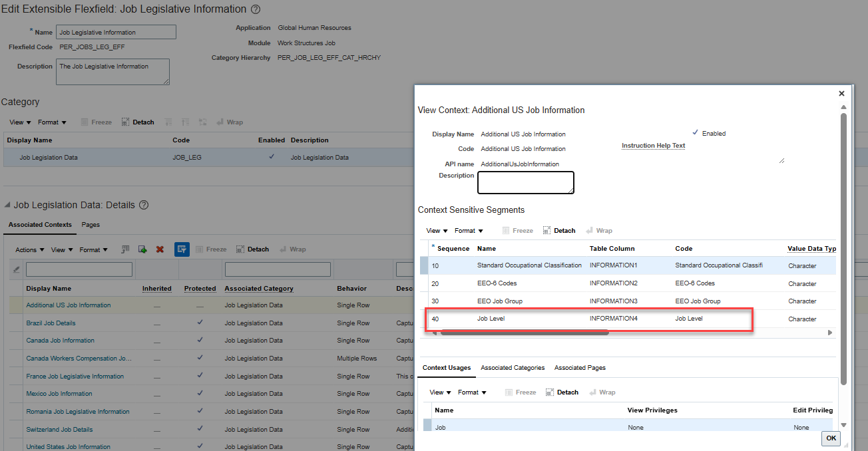Open Format dropdown in Context Usages toolbar
868x451 pixels.
(x=473, y=392)
